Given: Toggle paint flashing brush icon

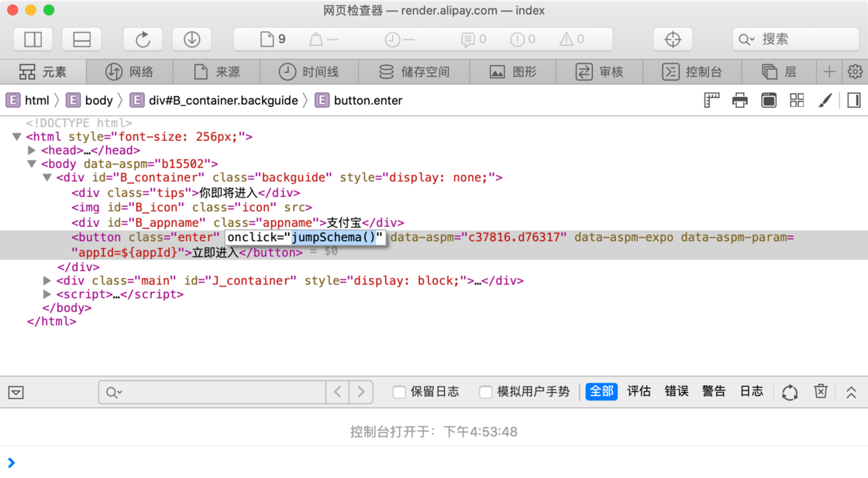Looking at the screenshot, I should pyautogui.click(x=825, y=100).
